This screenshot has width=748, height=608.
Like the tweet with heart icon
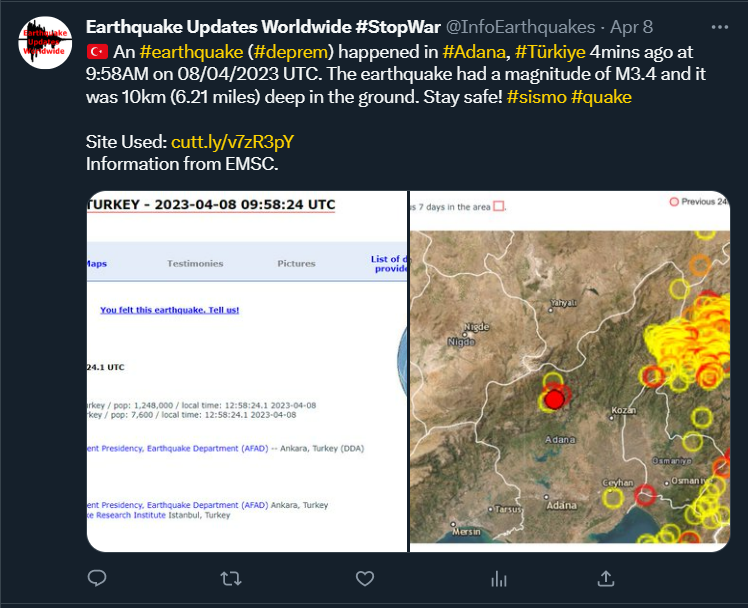tap(365, 578)
